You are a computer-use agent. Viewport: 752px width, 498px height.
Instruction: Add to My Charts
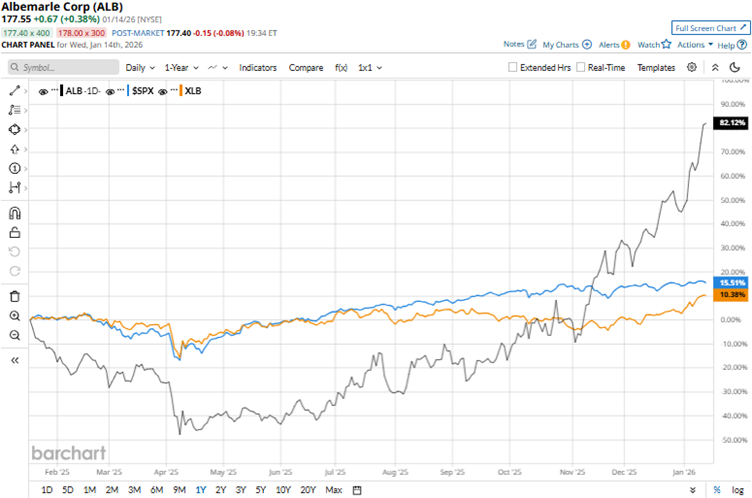pyautogui.click(x=567, y=45)
